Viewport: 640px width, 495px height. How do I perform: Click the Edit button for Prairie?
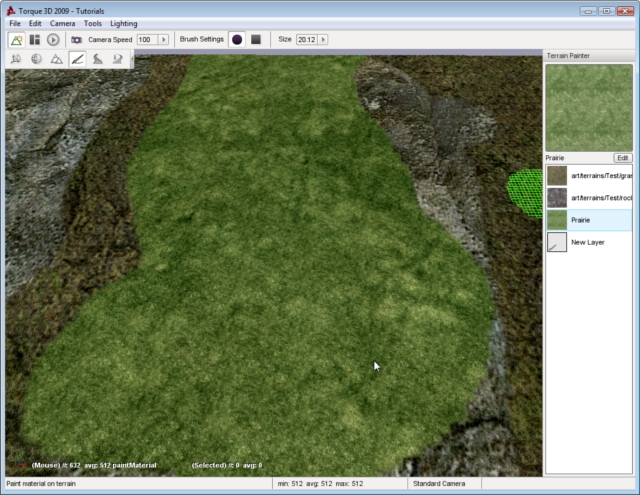point(622,158)
